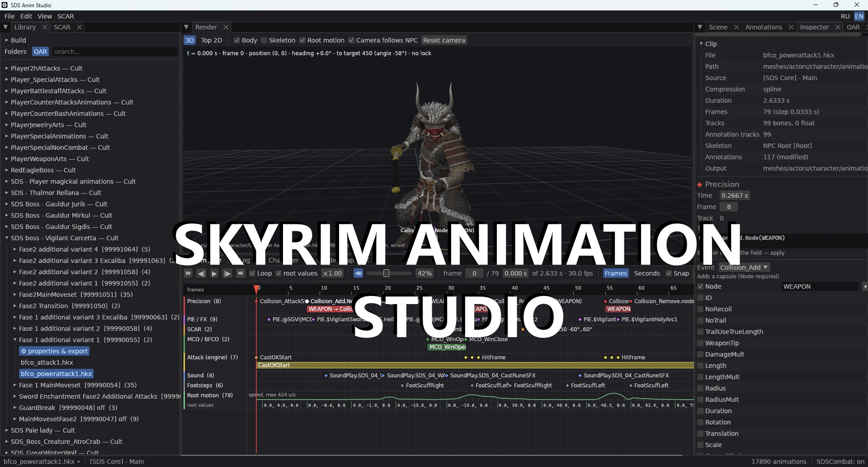The image size is (868, 467).
Task: Close the Inspector tab
Action: point(838,27)
